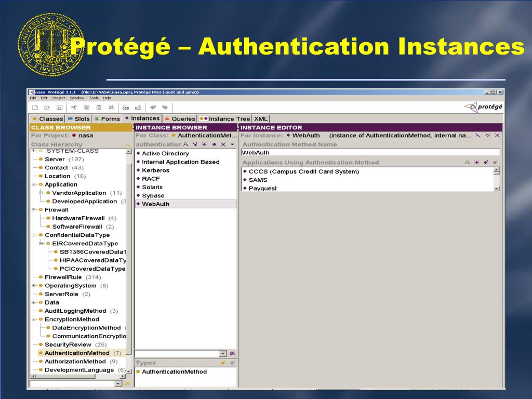Click the yellow note icon in Instance Editor header
Screen dimensions: 532x399
(478, 136)
